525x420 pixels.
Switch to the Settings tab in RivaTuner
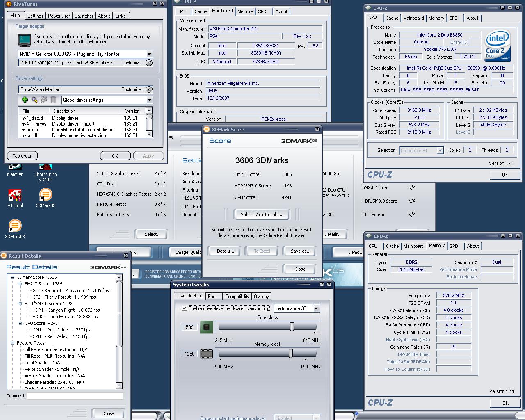35,16
